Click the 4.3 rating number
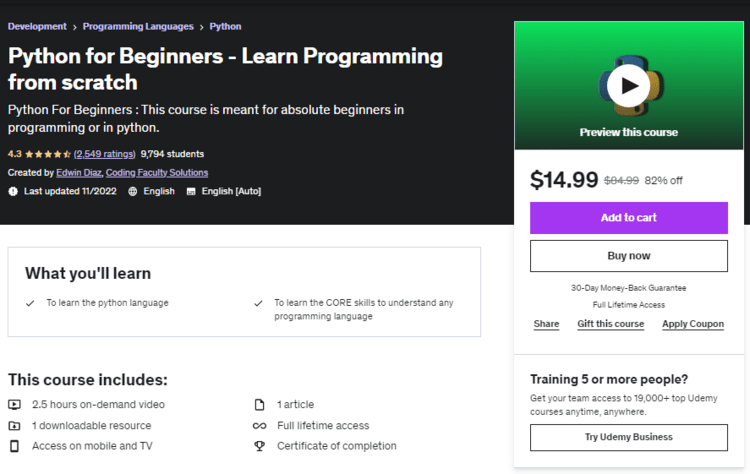This screenshot has height=474, width=750. (x=15, y=154)
